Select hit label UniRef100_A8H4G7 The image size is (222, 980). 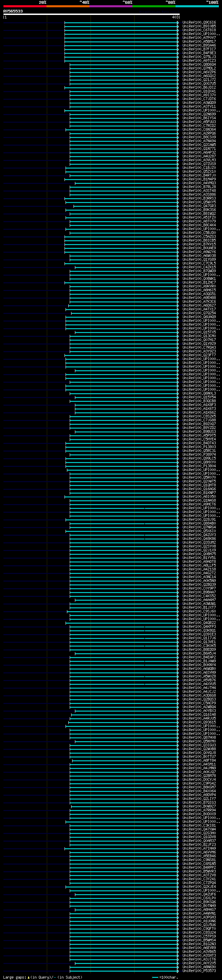coord(199,910)
